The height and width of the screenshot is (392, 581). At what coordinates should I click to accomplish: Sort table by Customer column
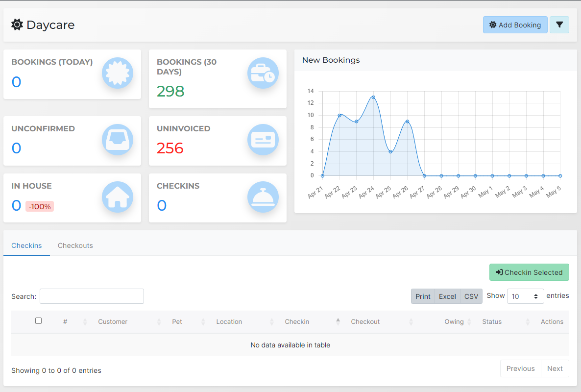pos(113,322)
